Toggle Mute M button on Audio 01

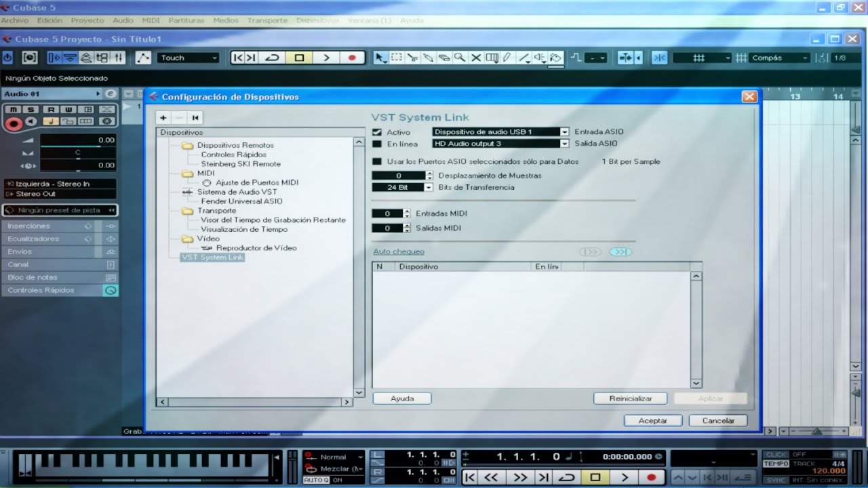(13, 109)
